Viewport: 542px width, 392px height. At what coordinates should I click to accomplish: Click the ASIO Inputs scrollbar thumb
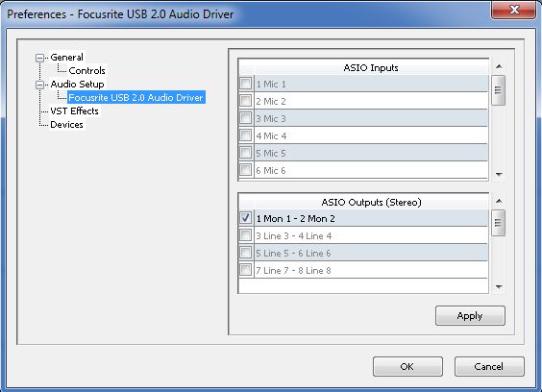click(x=498, y=90)
